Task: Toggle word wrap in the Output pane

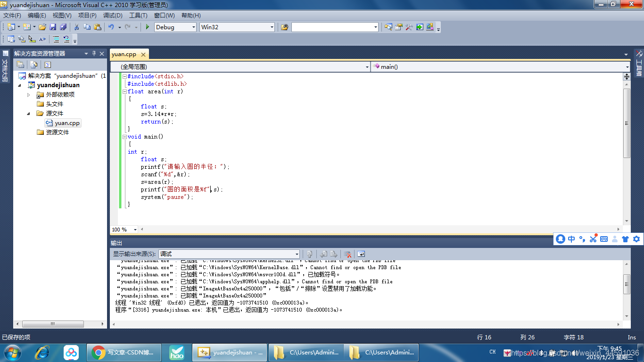Action: click(x=361, y=254)
